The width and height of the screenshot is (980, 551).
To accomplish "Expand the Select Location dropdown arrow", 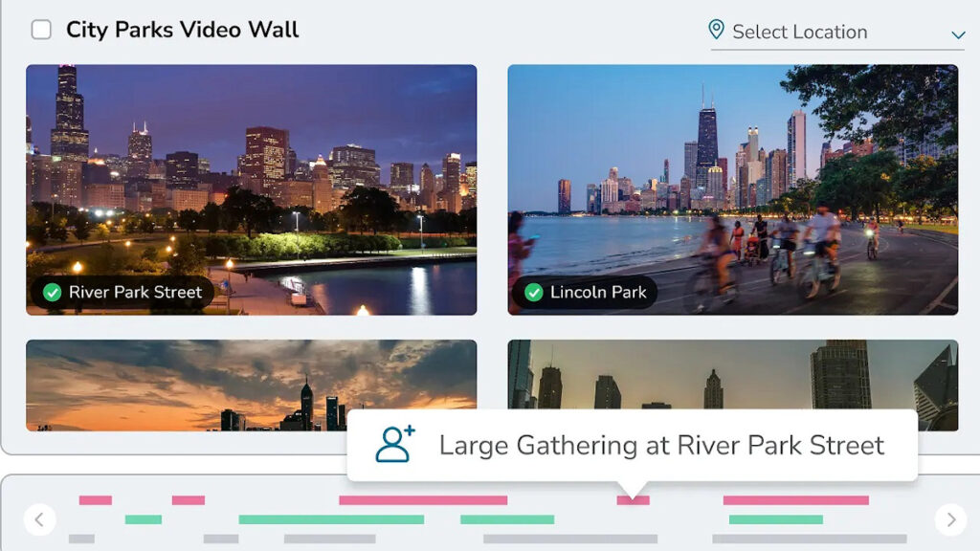I will (x=958, y=34).
